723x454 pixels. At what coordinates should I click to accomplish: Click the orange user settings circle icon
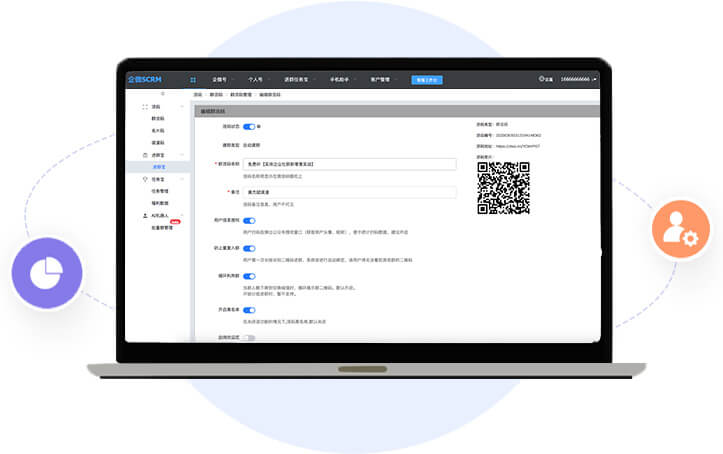pyautogui.click(x=680, y=230)
